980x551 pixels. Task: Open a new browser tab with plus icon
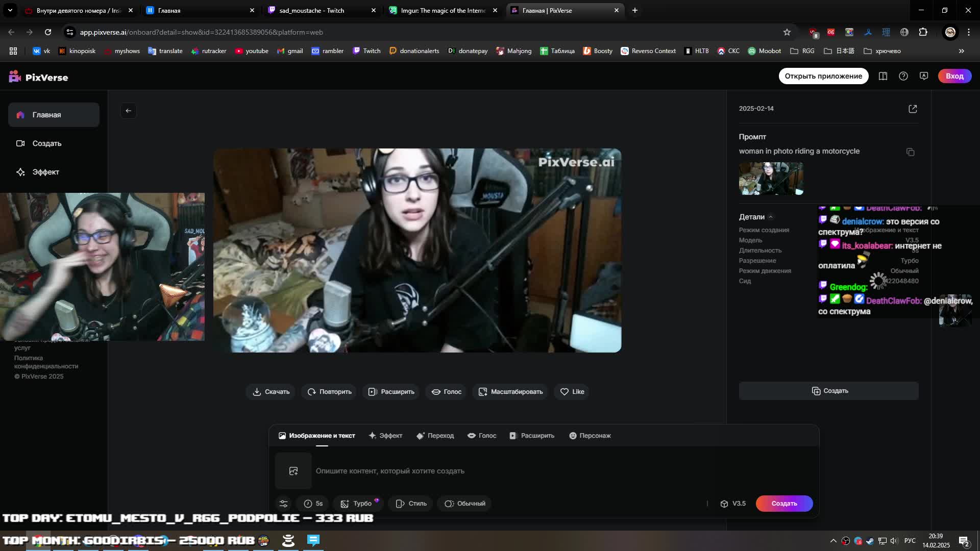(635, 10)
